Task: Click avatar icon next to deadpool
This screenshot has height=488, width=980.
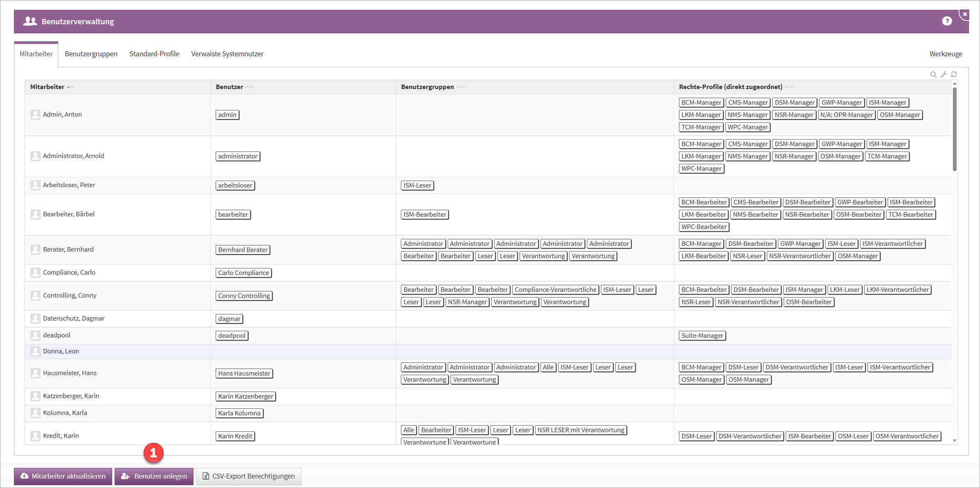Action: tap(35, 335)
